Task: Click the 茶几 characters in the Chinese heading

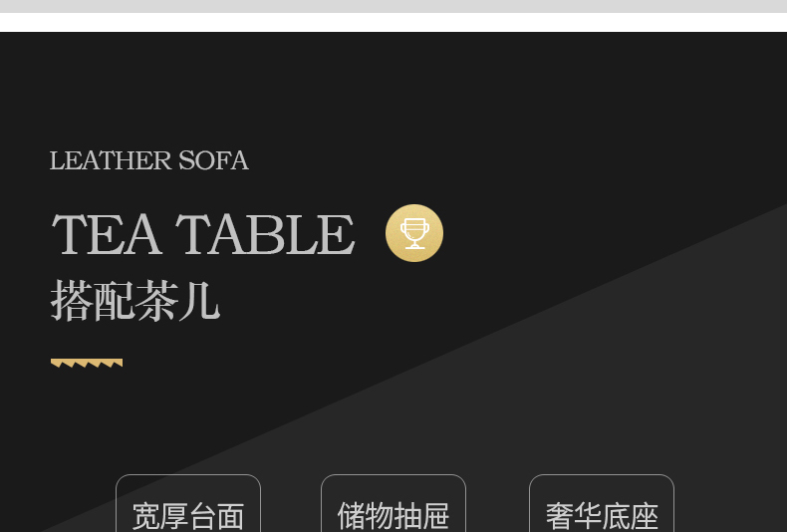Action: click(177, 301)
